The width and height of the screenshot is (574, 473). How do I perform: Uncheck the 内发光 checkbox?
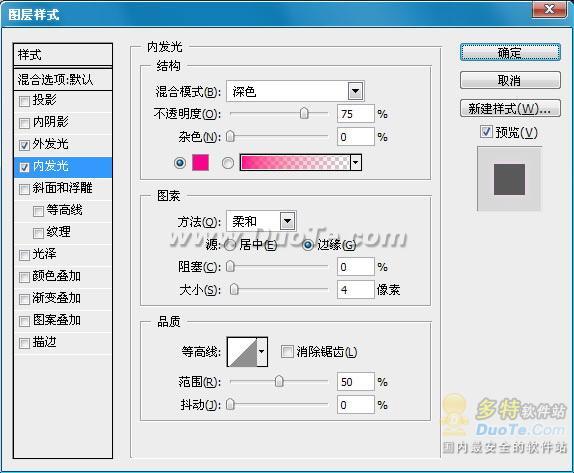coord(24,168)
